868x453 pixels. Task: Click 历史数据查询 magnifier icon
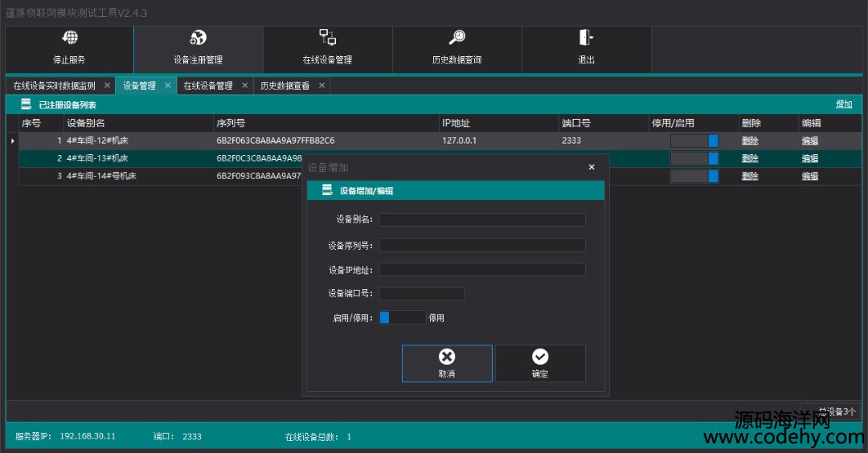457,38
